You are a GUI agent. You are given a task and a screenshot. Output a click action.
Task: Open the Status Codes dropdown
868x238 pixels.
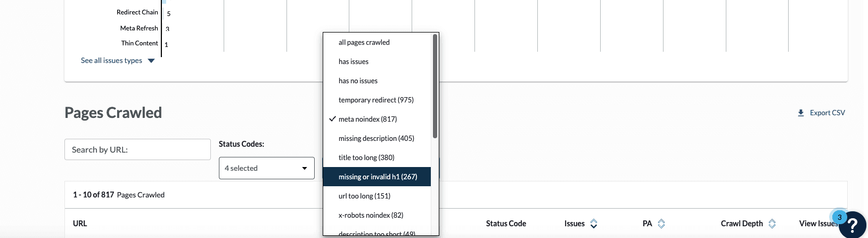(x=266, y=168)
